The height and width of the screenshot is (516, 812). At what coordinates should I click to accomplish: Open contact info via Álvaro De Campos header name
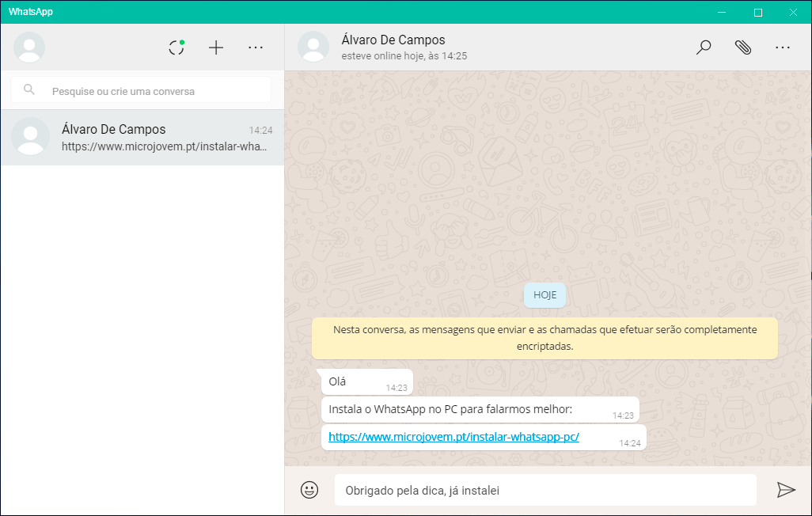[x=393, y=40]
